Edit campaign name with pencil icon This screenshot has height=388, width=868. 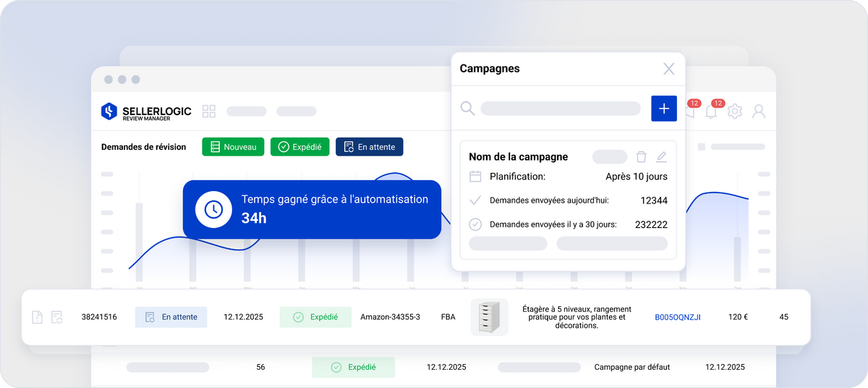point(661,157)
